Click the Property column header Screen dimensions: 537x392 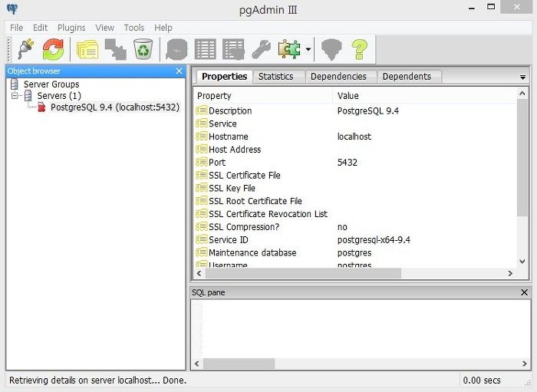point(263,96)
